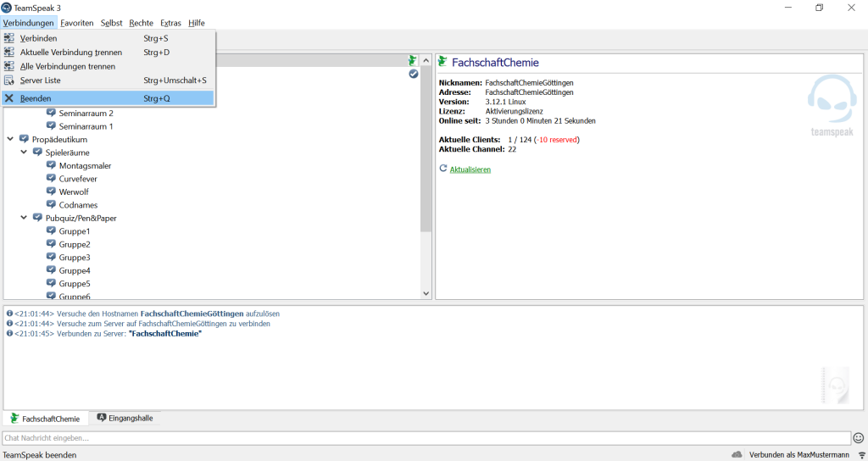Select the Gruppe5 channel

click(x=75, y=284)
